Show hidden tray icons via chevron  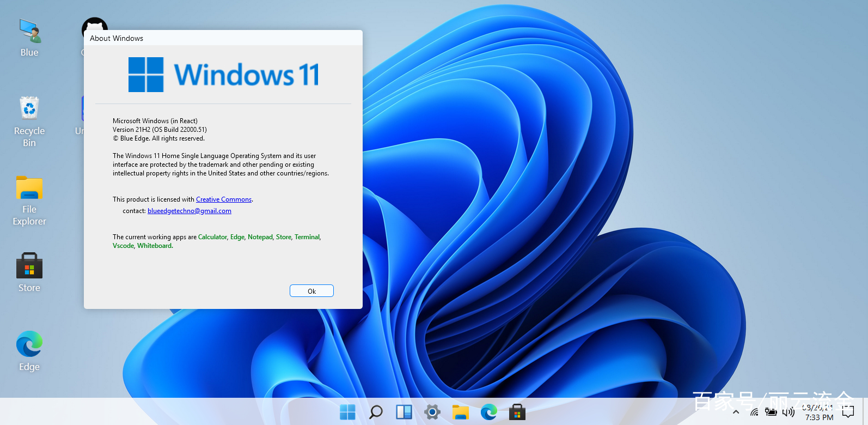click(x=736, y=412)
